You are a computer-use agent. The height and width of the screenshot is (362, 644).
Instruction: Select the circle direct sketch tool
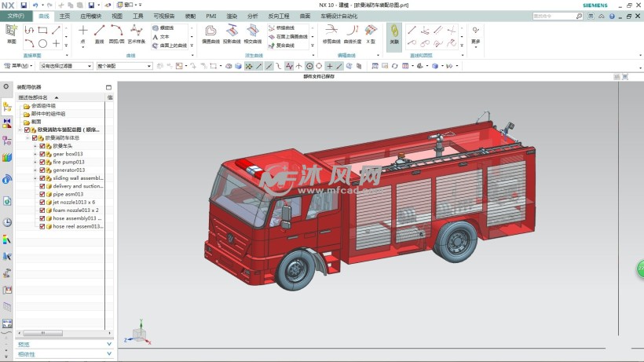pyautogui.click(x=42, y=43)
